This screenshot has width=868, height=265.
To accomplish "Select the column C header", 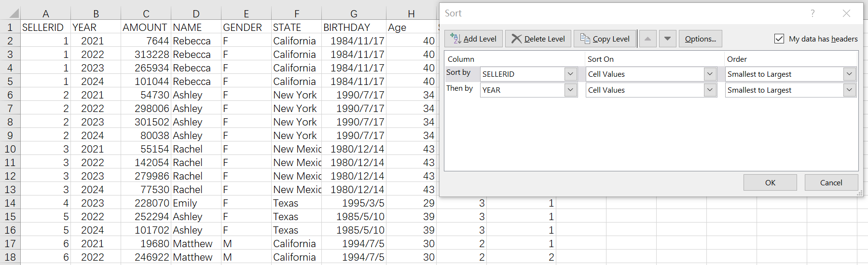I will 146,14.
